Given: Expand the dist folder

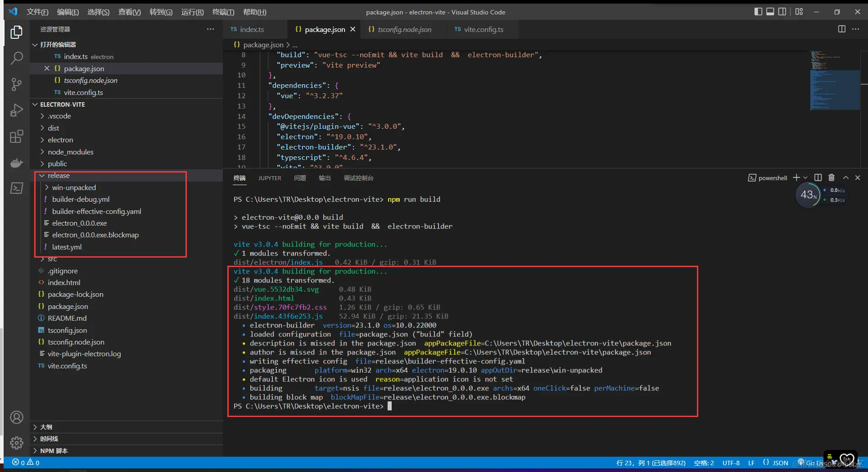Looking at the screenshot, I should (x=42, y=128).
